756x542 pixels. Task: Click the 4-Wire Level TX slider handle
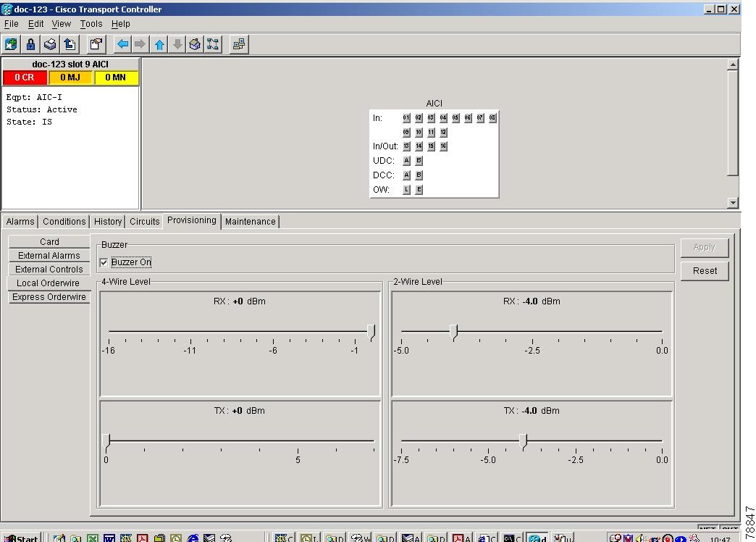click(x=106, y=441)
